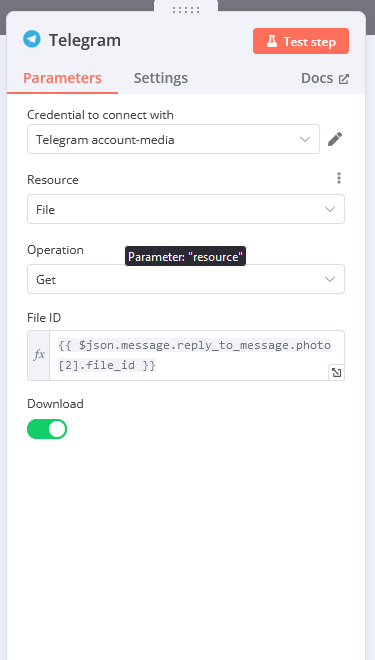Open the Telegram account-media credential dropdown
375x660 pixels.
click(x=173, y=139)
